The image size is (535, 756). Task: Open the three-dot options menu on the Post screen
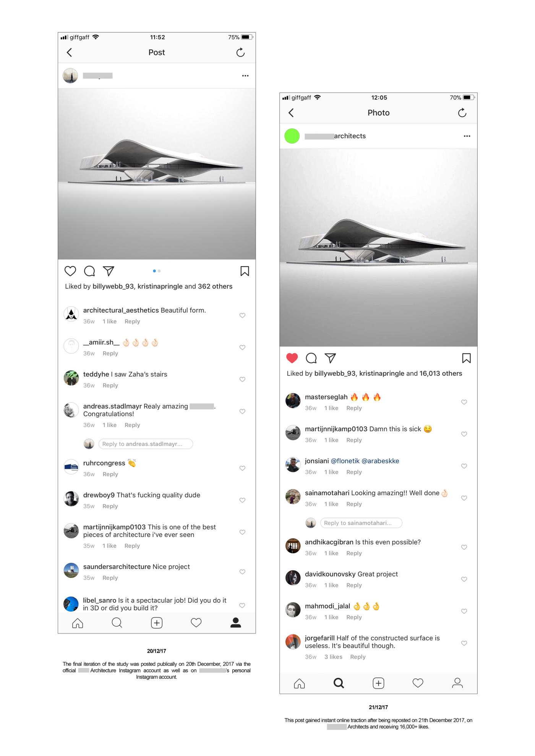click(245, 76)
